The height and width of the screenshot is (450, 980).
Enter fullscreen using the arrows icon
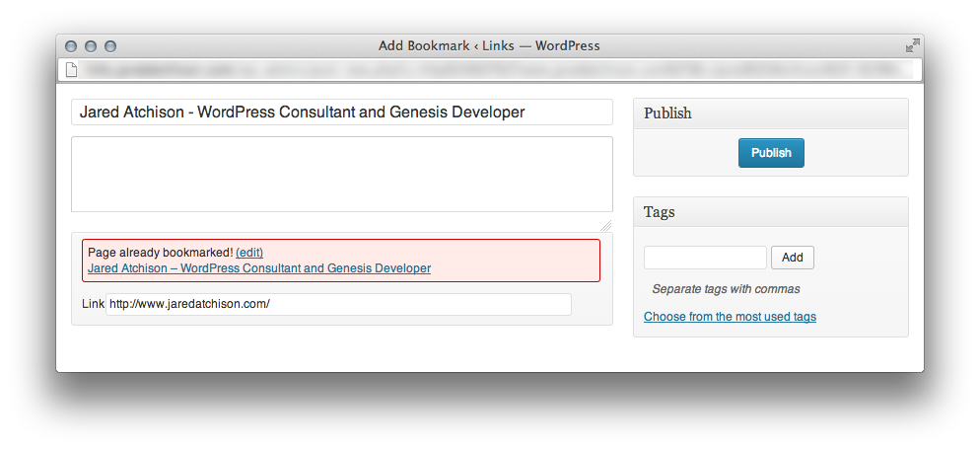912,45
